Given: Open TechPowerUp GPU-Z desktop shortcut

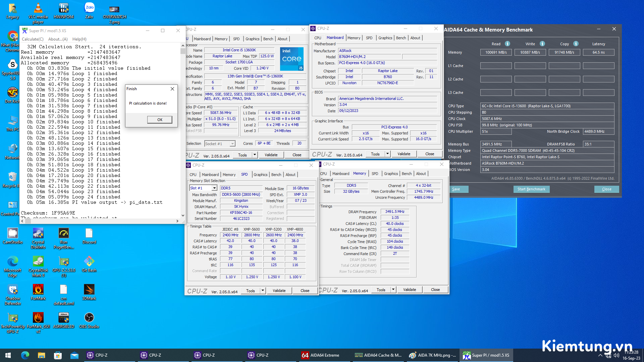Looking at the screenshot, I should pos(12,323).
